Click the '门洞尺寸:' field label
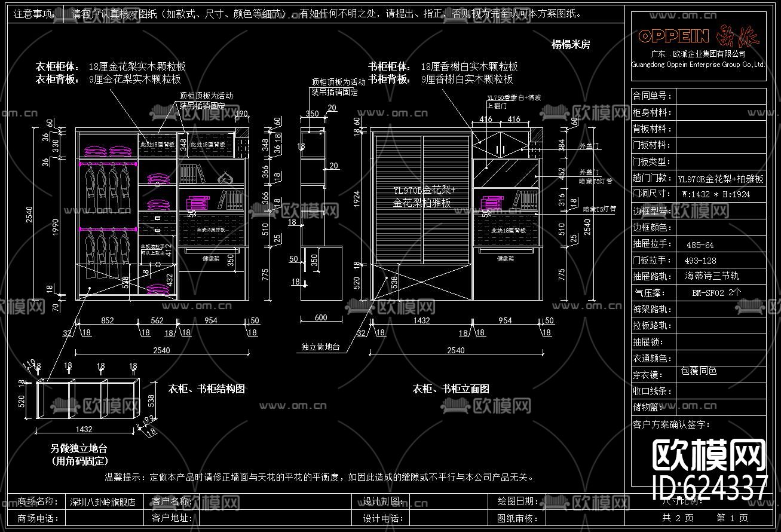The width and height of the screenshot is (781, 532). [x=653, y=194]
